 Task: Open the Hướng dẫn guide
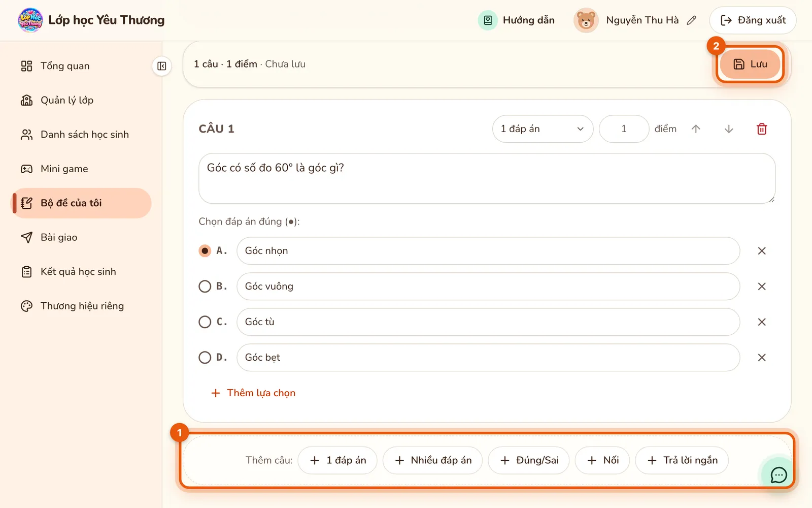516,20
